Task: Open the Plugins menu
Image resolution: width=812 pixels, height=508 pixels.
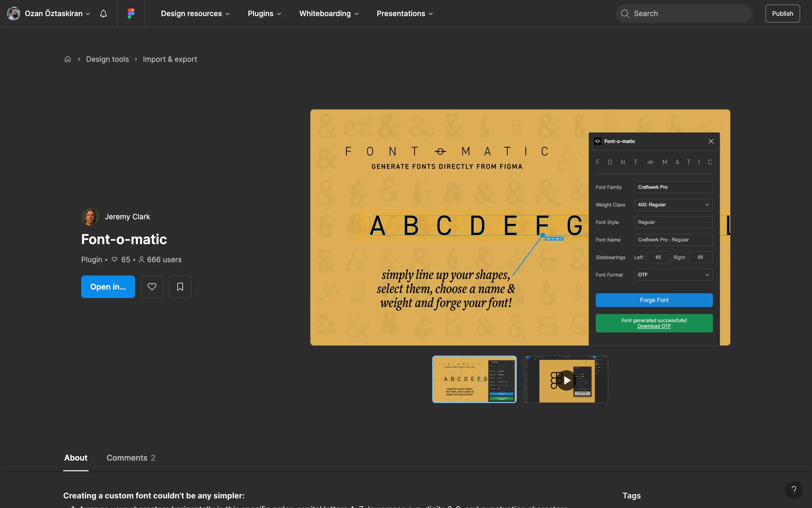Action: coord(264,14)
